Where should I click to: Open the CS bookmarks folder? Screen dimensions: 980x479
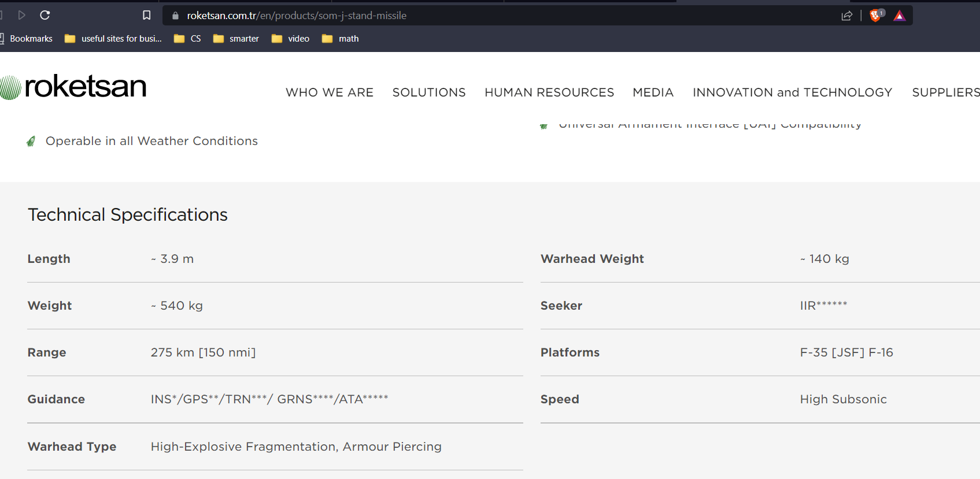[x=187, y=39]
